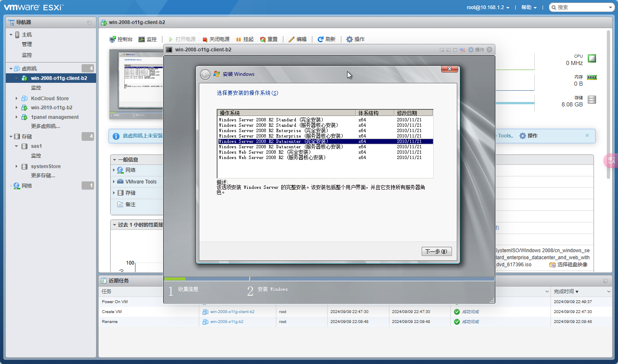Screen dimensions: 618x364
Task: Refresh the VM view with 刷新
Action: pos(326,39)
